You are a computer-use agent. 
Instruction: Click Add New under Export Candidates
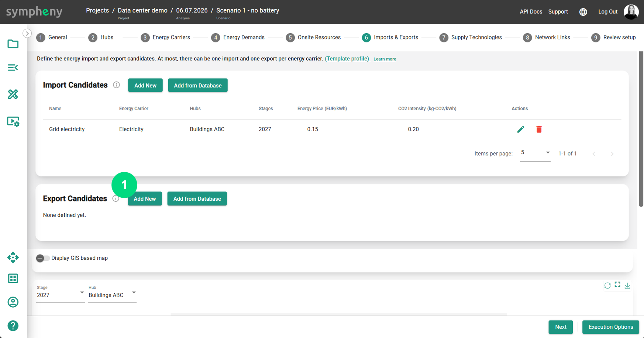[145, 199]
